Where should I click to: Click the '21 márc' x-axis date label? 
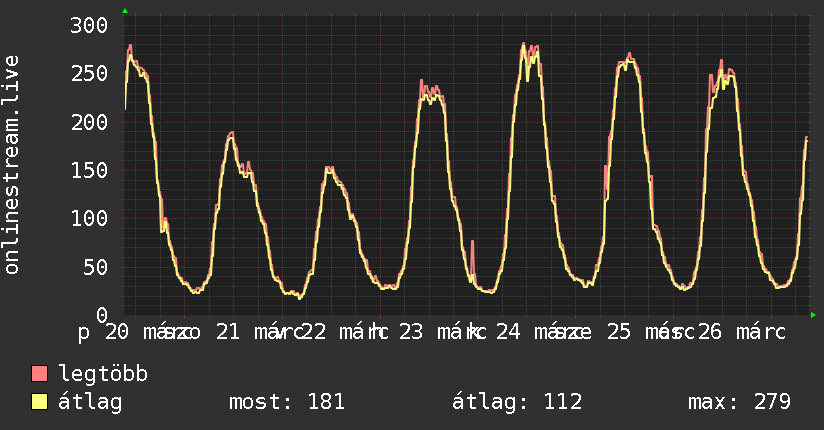coord(260,332)
